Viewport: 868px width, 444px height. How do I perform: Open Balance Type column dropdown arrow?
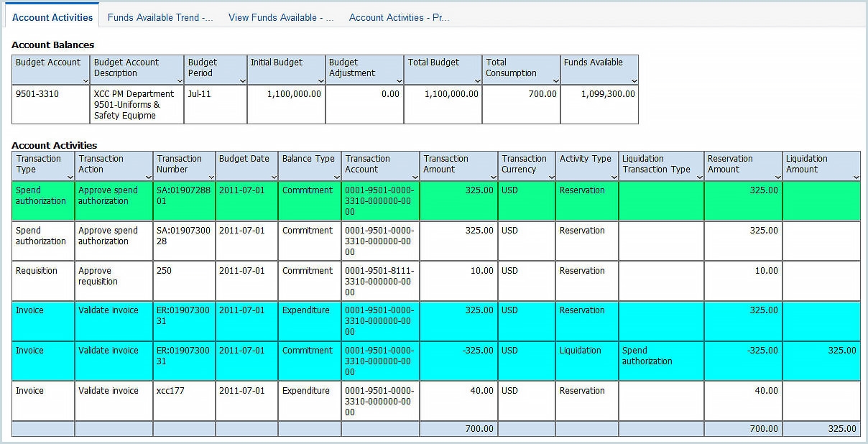336,177
